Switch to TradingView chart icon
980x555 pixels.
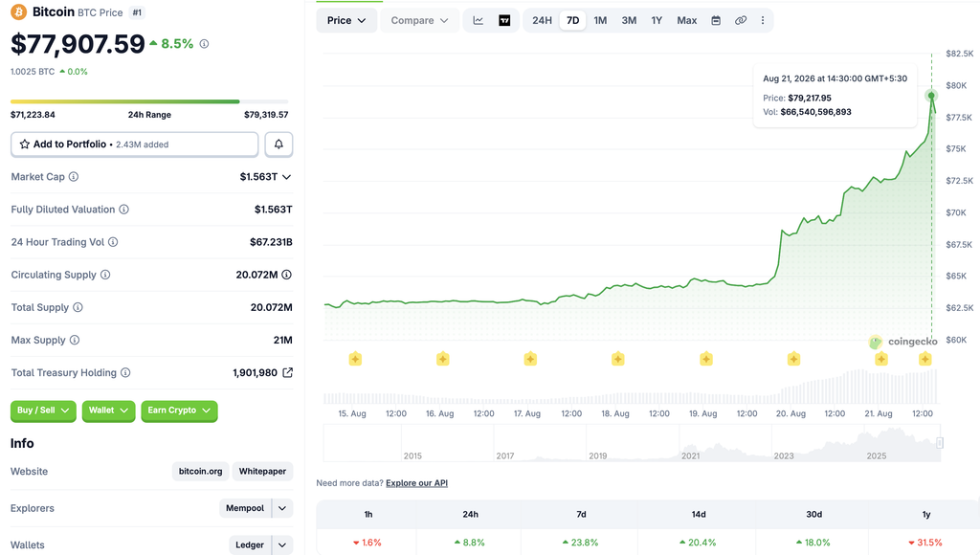(504, 21)
